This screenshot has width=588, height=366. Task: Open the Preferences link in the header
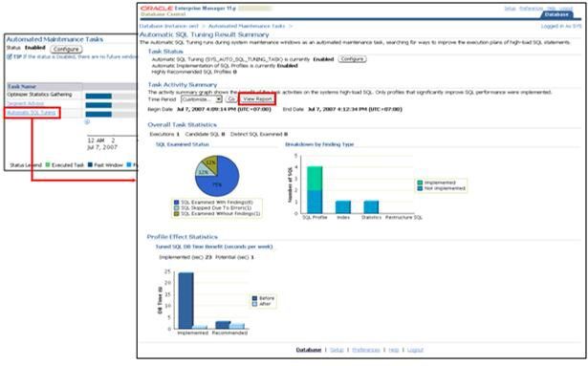pos(531,9)
